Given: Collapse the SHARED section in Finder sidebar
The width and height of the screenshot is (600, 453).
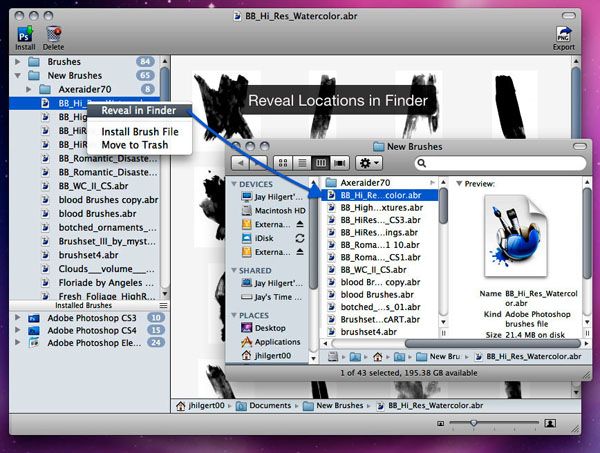Looking at the screenshot, I should click(234, 270).
